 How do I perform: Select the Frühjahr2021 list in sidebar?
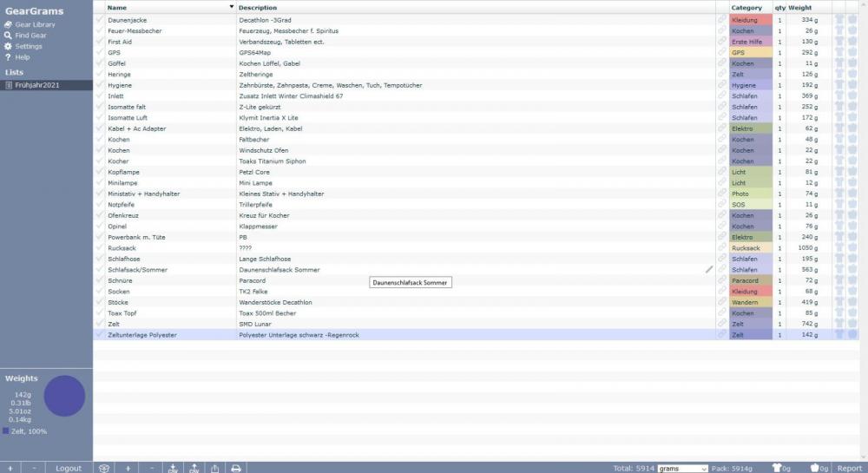pyautogui.click(x=37, y=85)
